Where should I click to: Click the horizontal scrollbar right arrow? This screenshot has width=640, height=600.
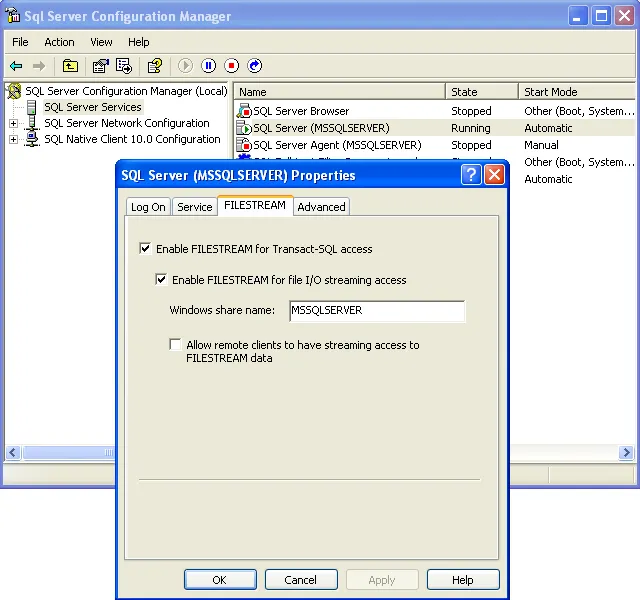pos(626,452)
